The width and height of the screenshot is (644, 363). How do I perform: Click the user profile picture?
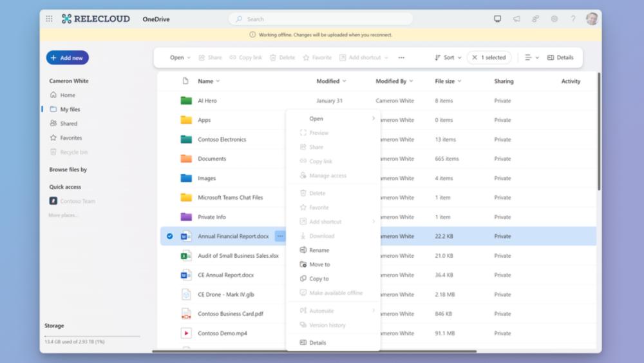592,19
